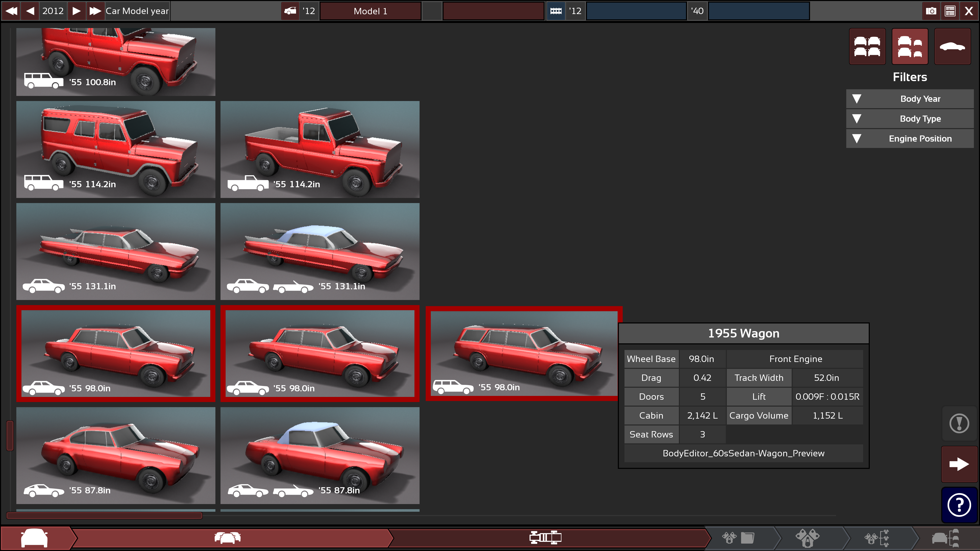Click the blue engine variant name field
Screen dimensions: 980x551
coord(758,11)
